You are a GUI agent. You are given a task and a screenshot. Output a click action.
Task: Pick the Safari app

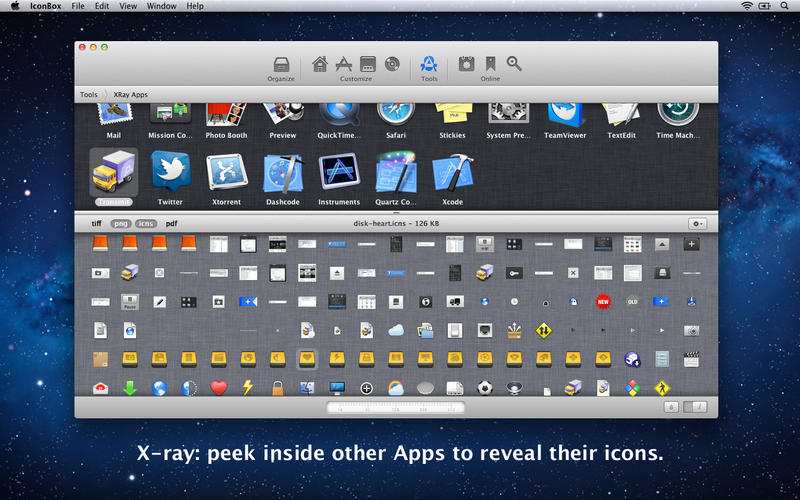tap(396, 120)
